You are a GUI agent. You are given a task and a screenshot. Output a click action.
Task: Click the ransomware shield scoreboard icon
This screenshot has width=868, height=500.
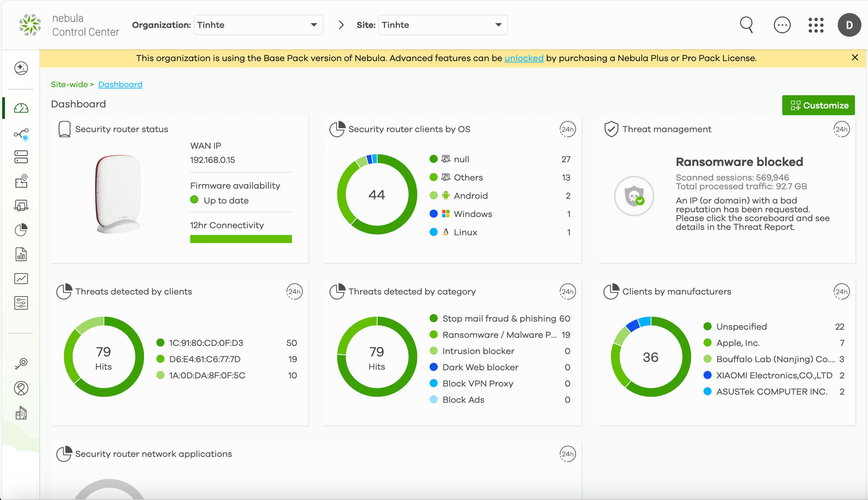click(634, 196)
